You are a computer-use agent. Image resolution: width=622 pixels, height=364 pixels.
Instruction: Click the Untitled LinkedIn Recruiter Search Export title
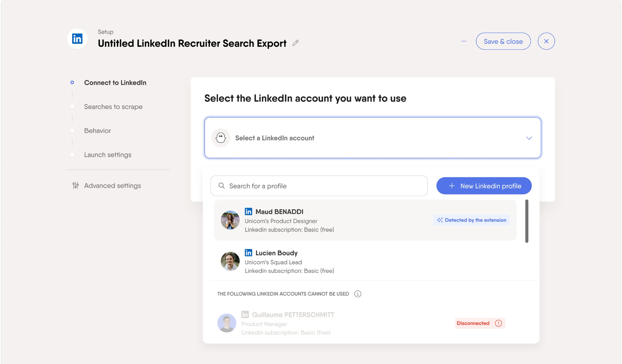[x=192, y=43]
